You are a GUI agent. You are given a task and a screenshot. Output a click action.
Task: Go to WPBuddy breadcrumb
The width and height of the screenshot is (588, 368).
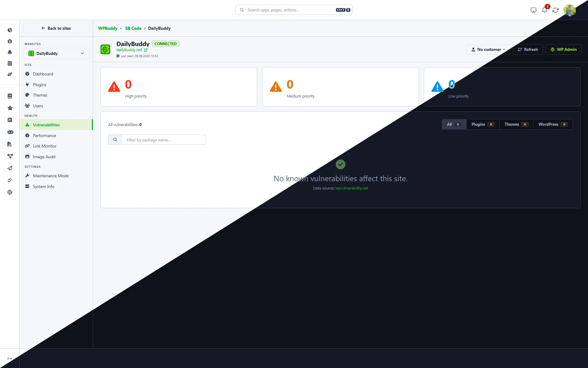pos(107,28)
